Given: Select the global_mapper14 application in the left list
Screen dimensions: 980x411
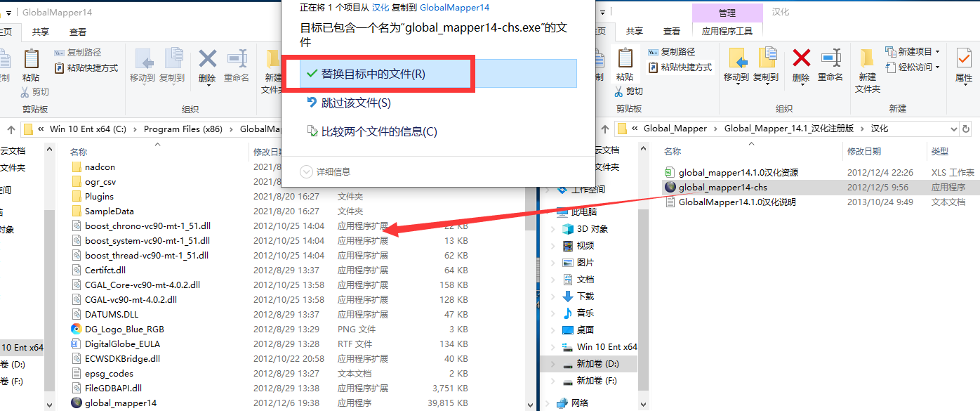Looking at the screenshot, I should [121, 403].
